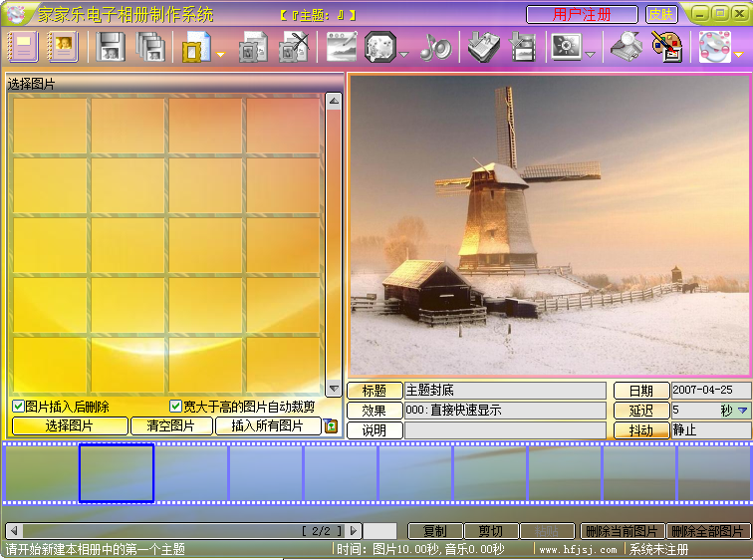
Task: Expand the dropdown arrow beside yellow album icon
Action: coord(219,54)
